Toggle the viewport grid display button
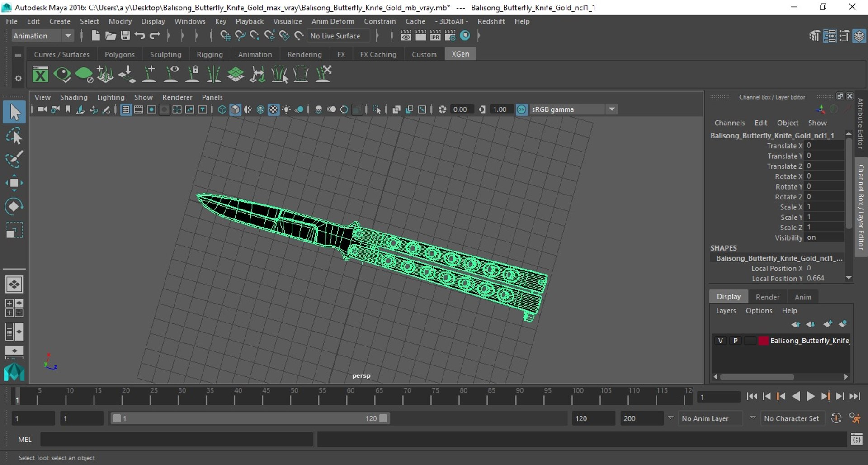 tap(126, 109)
